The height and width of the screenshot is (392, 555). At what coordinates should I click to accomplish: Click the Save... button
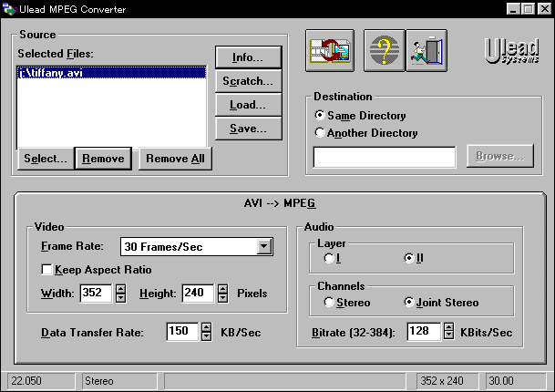tap(248, 129)
